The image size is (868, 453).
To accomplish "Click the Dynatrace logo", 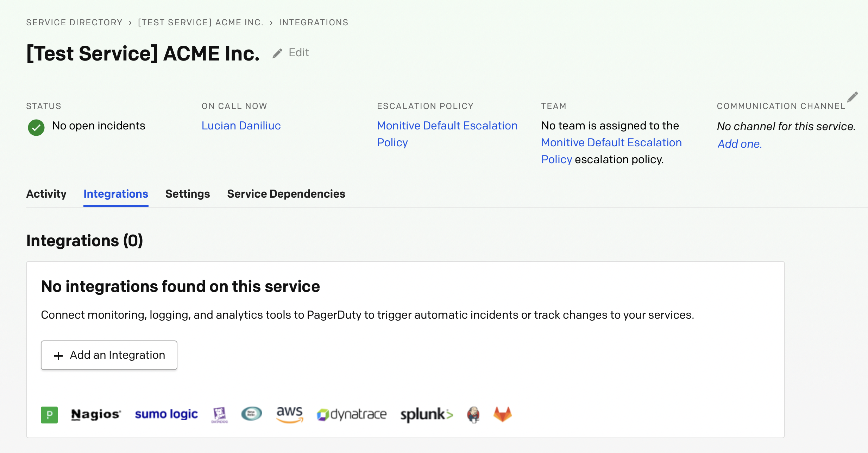I will pos(351,414).
